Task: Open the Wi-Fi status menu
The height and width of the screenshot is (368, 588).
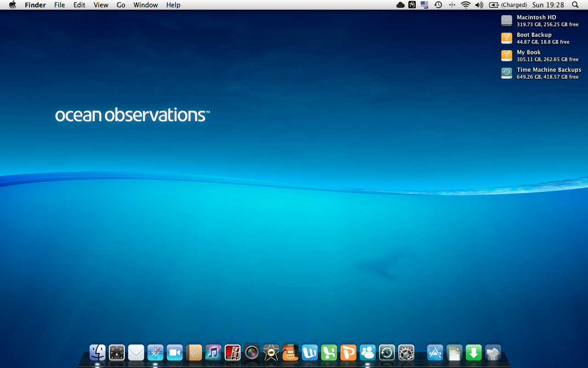Action: [x=466, y=5]
